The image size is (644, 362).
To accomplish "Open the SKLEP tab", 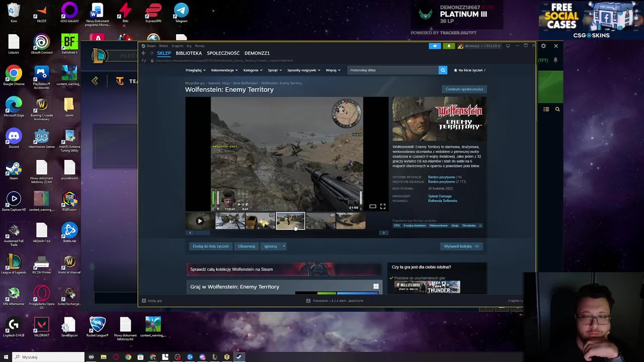I will pos(164,53).
